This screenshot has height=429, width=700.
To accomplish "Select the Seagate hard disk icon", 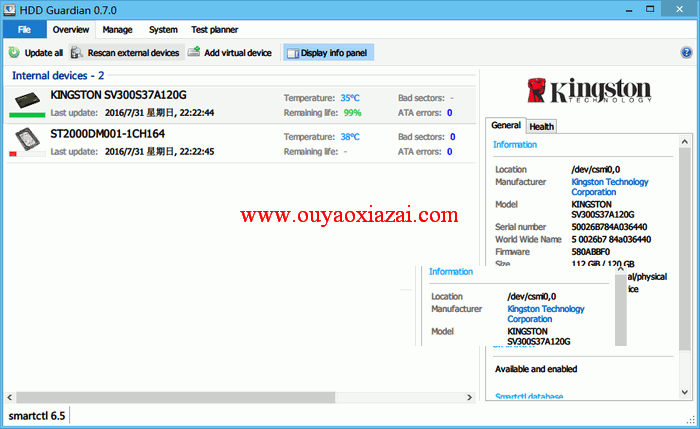I will (27, 139).
